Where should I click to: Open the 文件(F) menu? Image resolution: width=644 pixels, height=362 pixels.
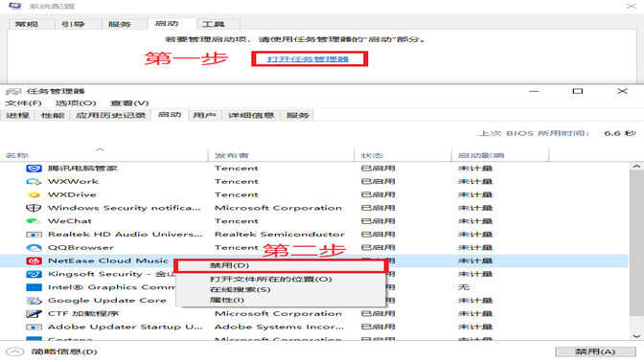[x=23, y=103]
